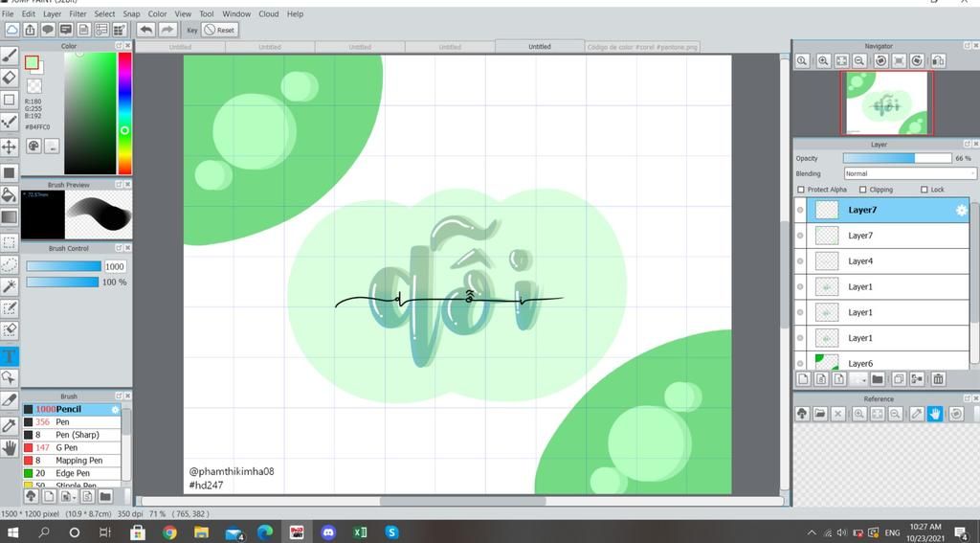Screen dimensions: 980x543
Task: Flip the view in Navigator
Action: [938, 60]
